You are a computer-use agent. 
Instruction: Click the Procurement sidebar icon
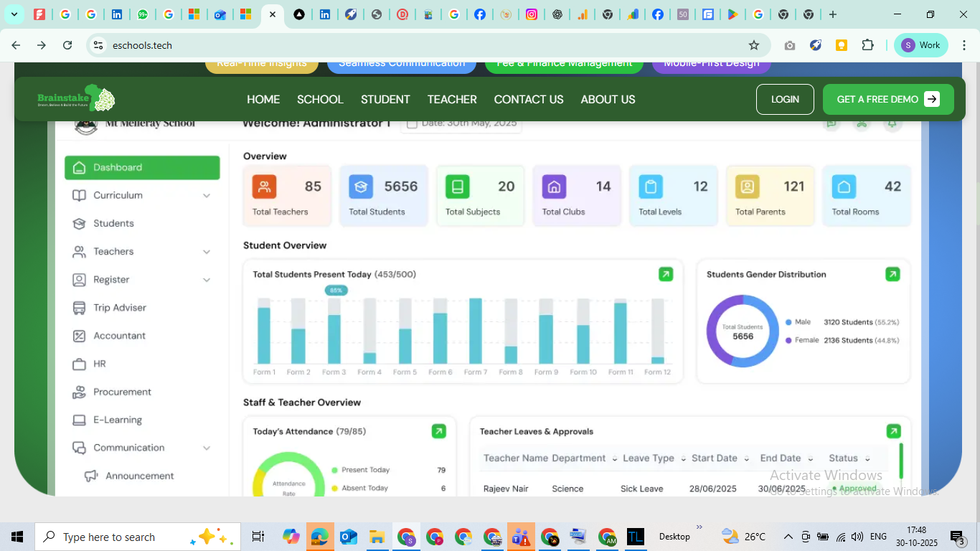80,392
